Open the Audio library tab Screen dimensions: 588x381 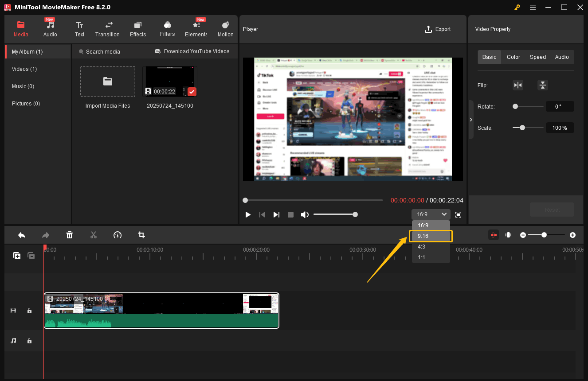click(50, 29)
